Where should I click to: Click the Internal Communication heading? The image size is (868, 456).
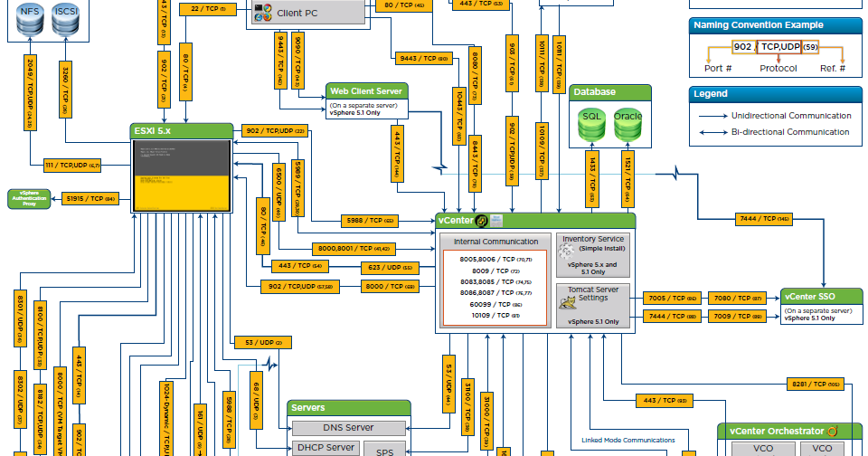(x=495, y=242)
